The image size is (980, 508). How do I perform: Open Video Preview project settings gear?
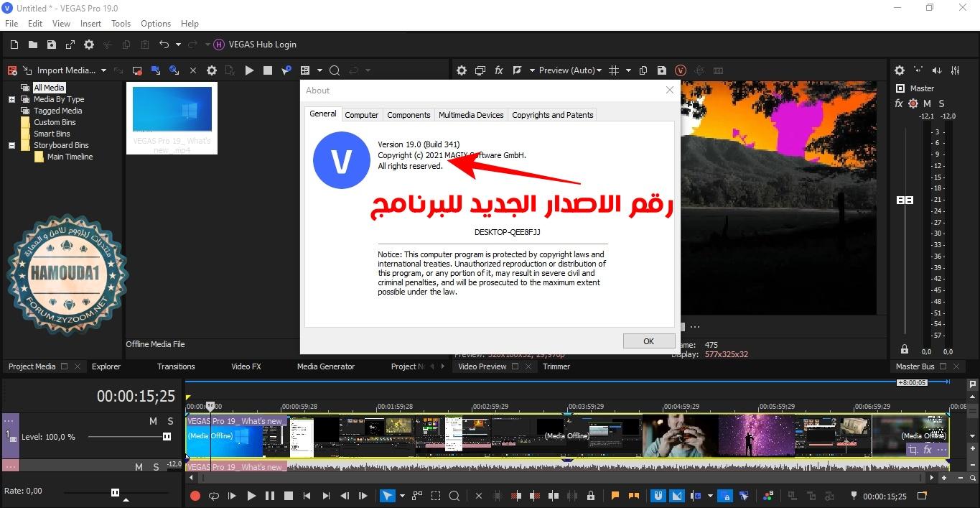[462, 70]
